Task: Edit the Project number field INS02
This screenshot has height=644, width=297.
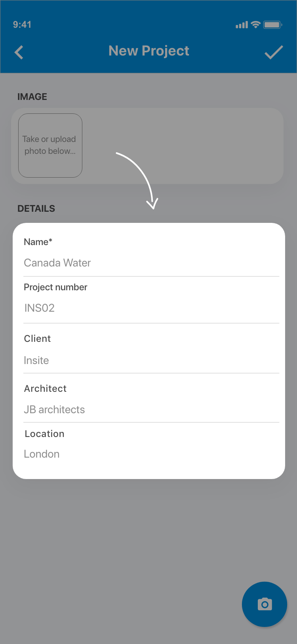Action: tap(40, 308)
